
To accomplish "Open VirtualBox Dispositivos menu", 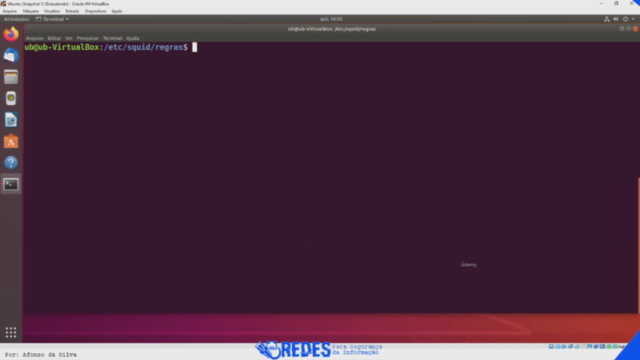I will [x=96, y=11].
